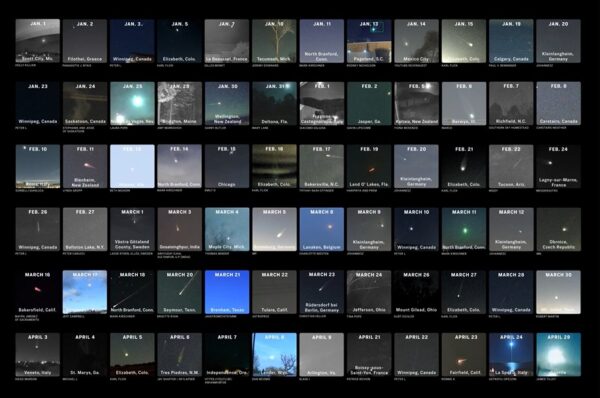View the Feb. 15 Chicago photo
Image resolution: width=600 pixels, height=398 pixels.
coord(227,166)
